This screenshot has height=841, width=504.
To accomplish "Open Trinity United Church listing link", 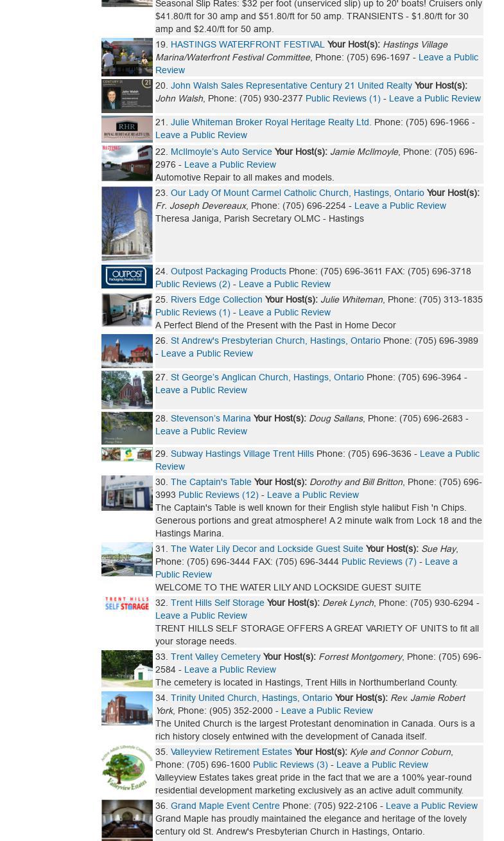I will [251, 698].
